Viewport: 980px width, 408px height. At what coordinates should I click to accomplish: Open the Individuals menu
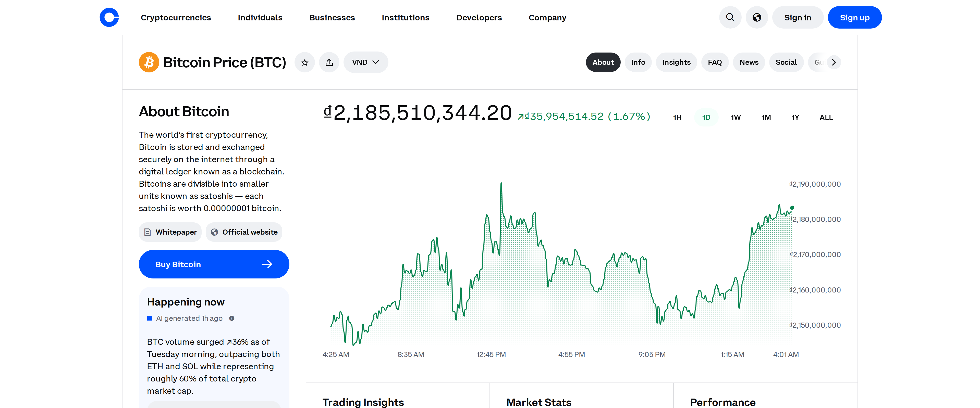coord(260,18)
